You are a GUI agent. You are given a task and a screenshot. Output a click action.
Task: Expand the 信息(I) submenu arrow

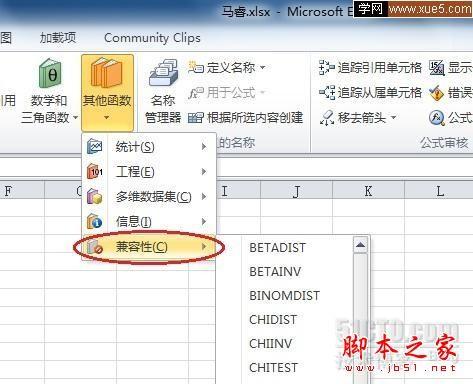pos(204,222)
